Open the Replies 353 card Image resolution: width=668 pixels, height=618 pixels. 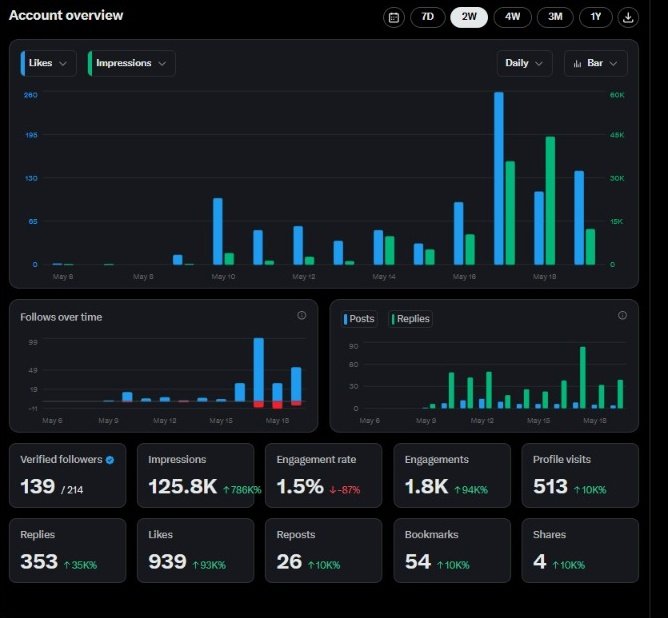pos(67,550)
